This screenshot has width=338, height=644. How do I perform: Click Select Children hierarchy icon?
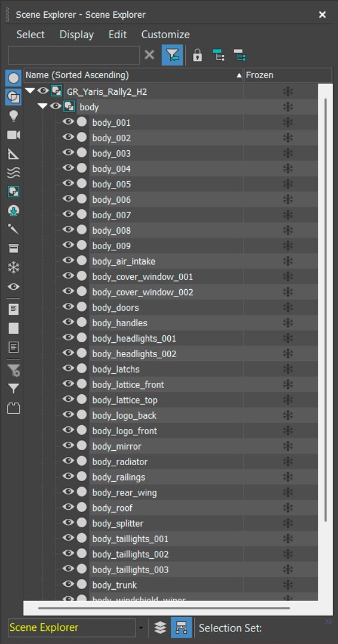[x=219, y=55]
